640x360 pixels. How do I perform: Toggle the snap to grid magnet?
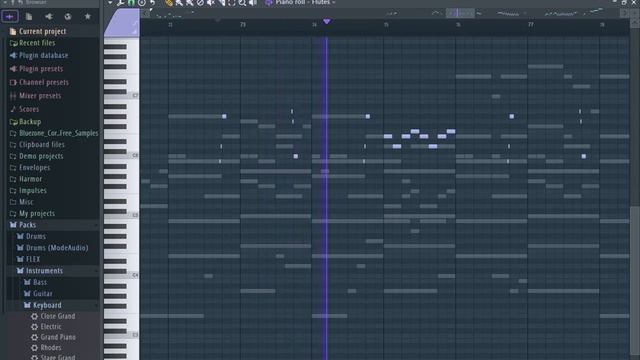[x=131, y=2]
